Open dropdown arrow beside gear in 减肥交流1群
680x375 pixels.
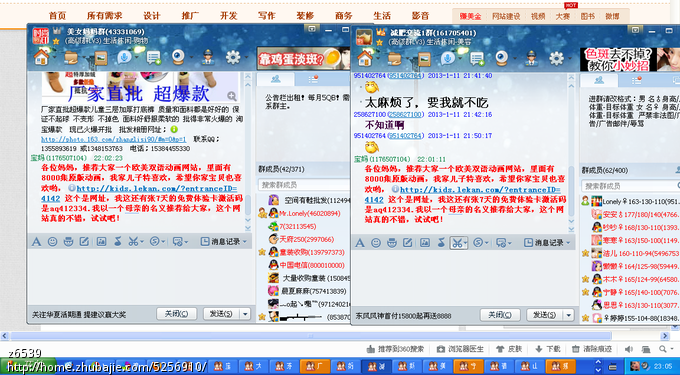click(569, 59)
